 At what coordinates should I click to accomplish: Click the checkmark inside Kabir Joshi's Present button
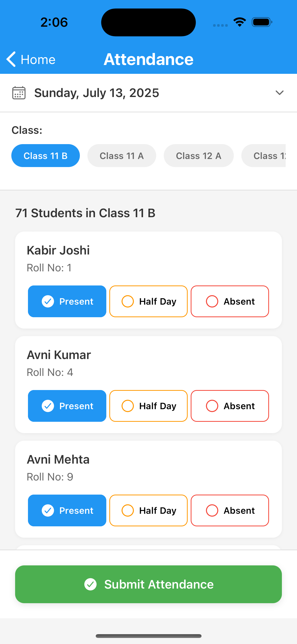(x=48, y=301)
